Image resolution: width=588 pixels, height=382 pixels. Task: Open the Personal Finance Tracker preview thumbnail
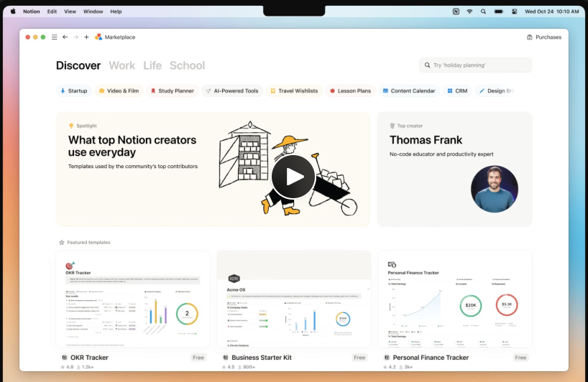(x=455, y=299)
